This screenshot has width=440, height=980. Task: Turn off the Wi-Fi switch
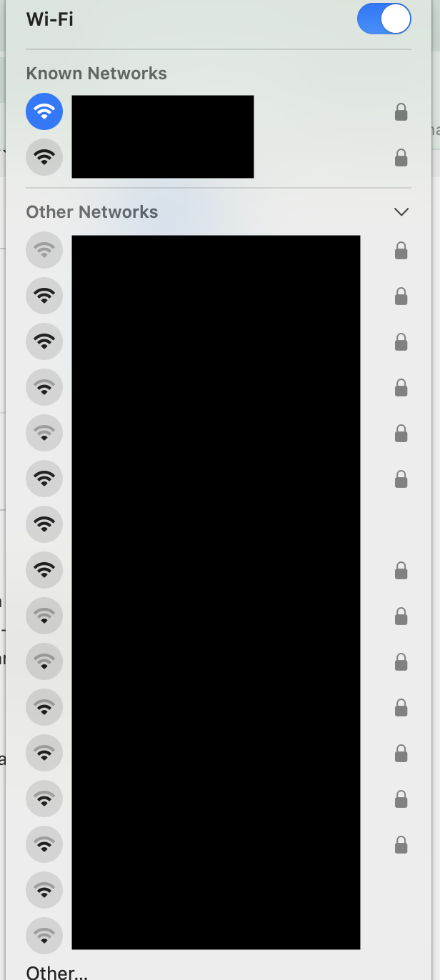pos(384,19)
